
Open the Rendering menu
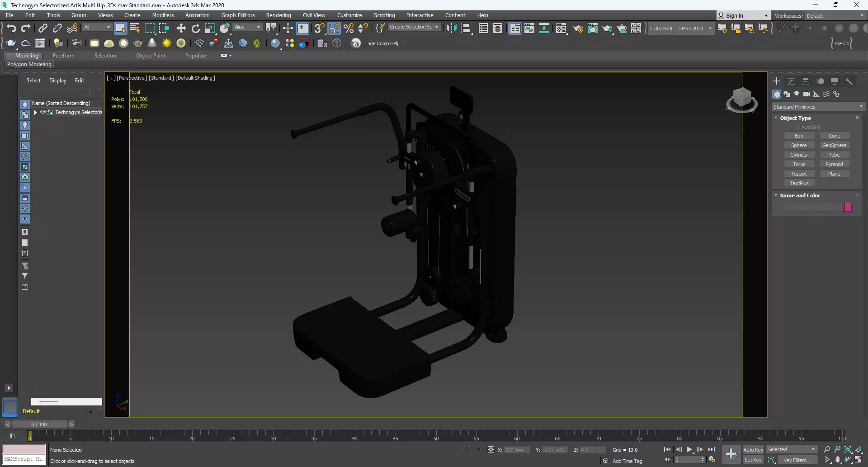[278, 15]
